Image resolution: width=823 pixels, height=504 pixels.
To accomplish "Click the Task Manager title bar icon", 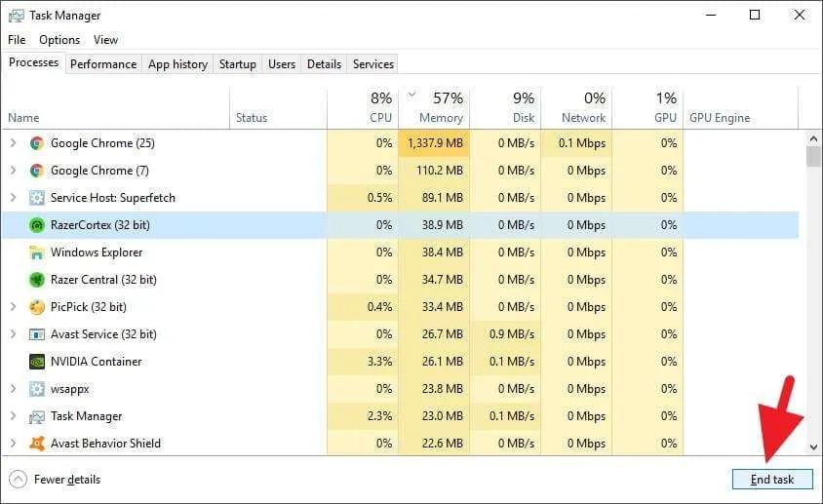I will pyautogui.click(x=17, y=16).
